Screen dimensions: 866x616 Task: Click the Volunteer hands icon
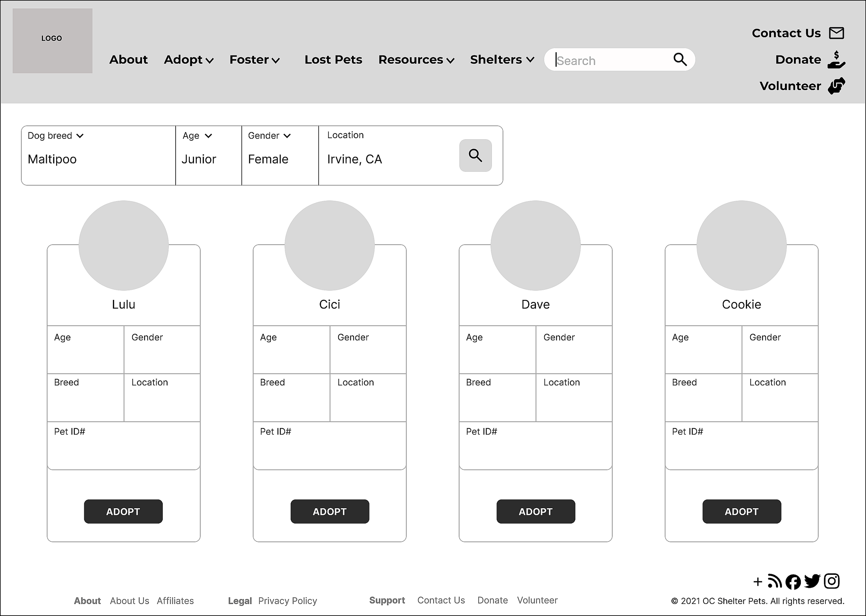pos(837,86)
